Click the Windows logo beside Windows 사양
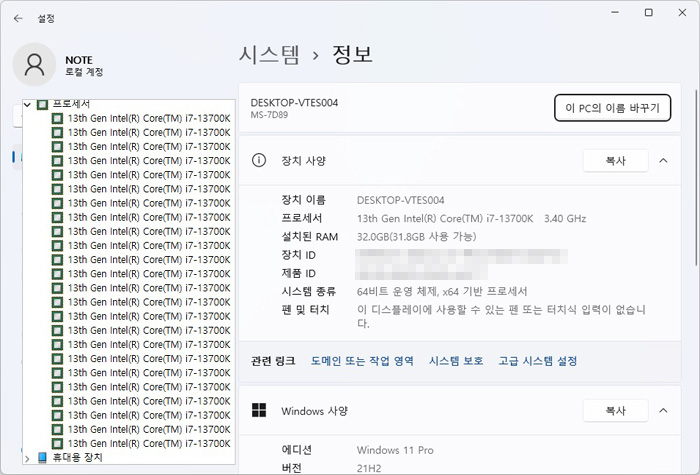Screen dimensions: 700x475 259,410
